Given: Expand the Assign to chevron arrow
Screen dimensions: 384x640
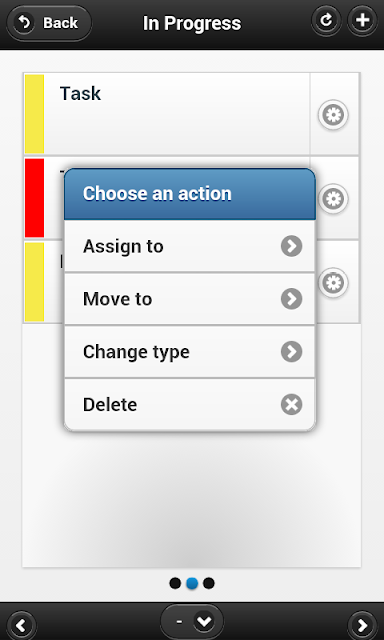Looking at the screenshot, I should coord(291,246).
